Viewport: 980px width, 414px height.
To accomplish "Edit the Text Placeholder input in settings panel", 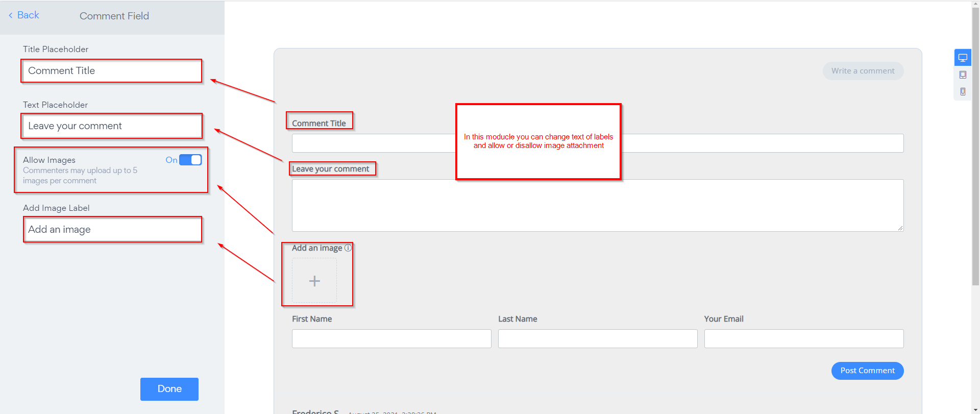I will [x=112, y=126].
